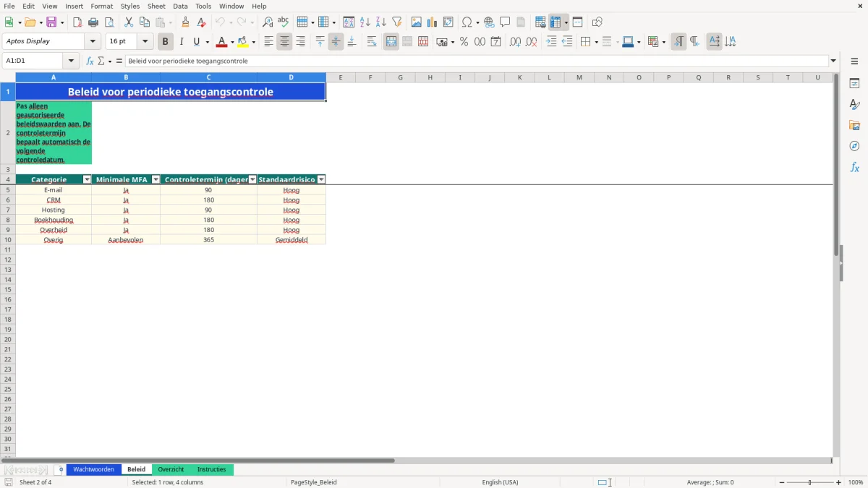Click the Insert Chart icon
Screen dimensions: 868x488
[x=433, y=22]
